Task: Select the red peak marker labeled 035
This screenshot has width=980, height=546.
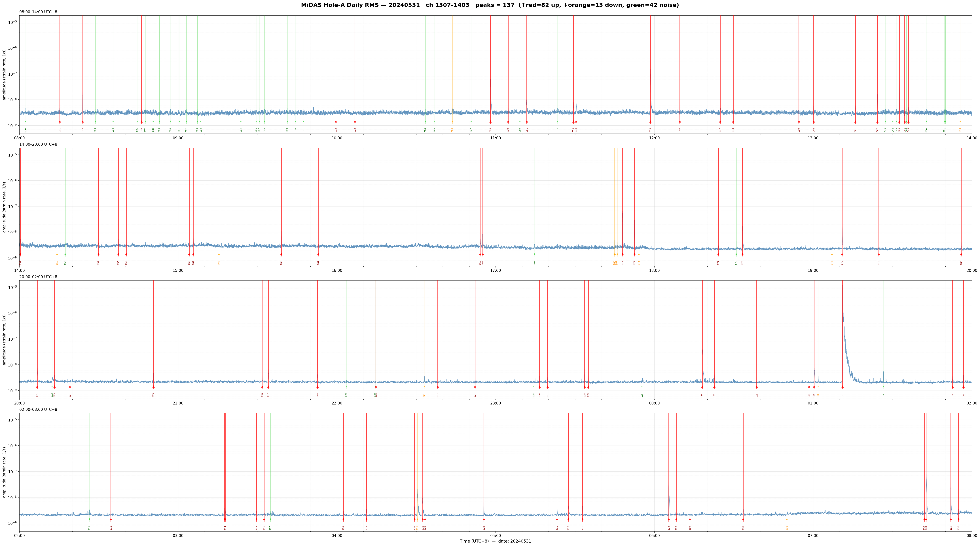Action: click(x=650, y=122)
